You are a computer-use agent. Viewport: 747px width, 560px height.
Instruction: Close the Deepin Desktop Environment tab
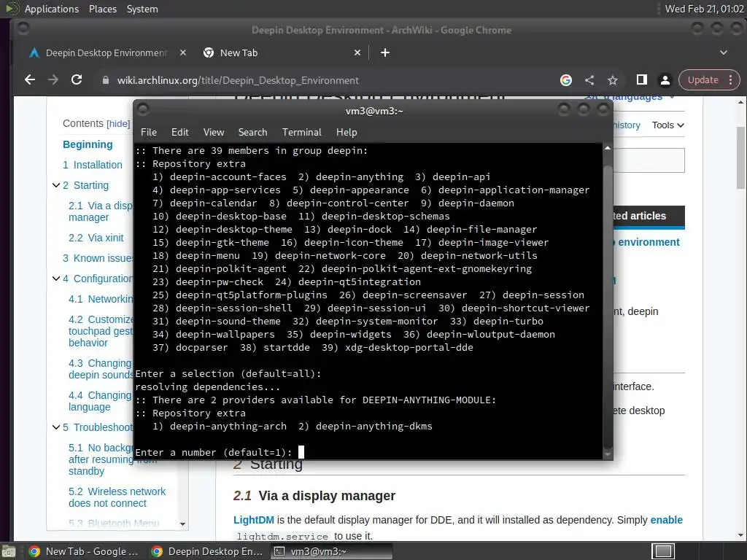(183, 52)
